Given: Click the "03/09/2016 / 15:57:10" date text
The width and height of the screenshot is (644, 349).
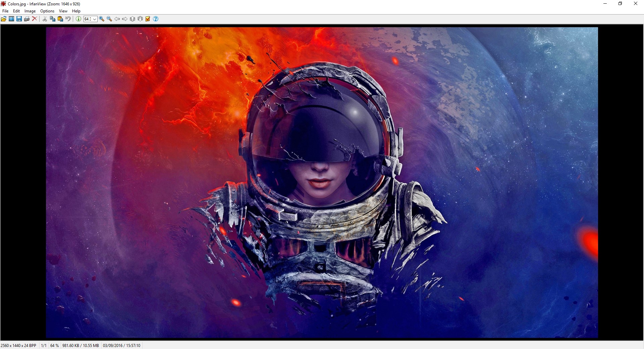Looking at the screenshot, I should 121,346.
